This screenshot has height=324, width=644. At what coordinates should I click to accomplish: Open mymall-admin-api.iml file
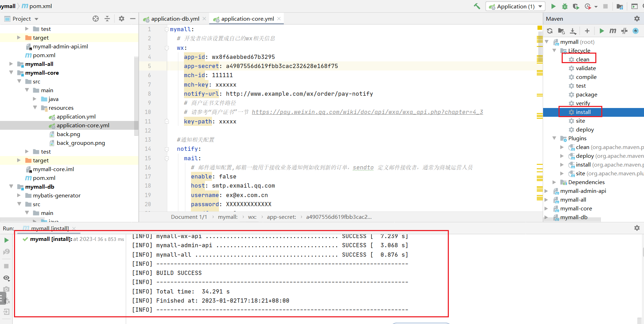click(x=60, y=46)
